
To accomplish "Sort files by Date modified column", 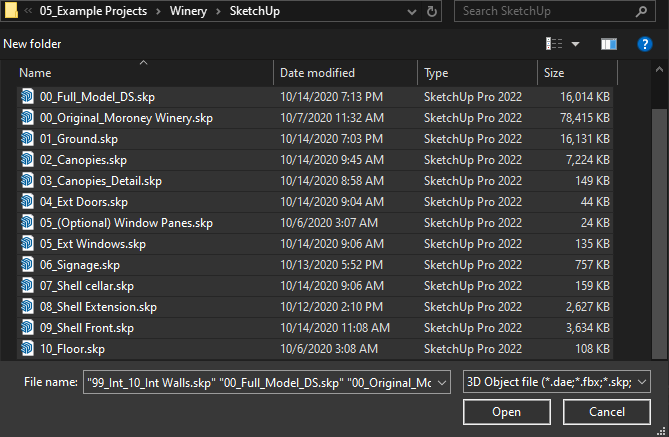I will pyautogui.click(x=317, y=73).
